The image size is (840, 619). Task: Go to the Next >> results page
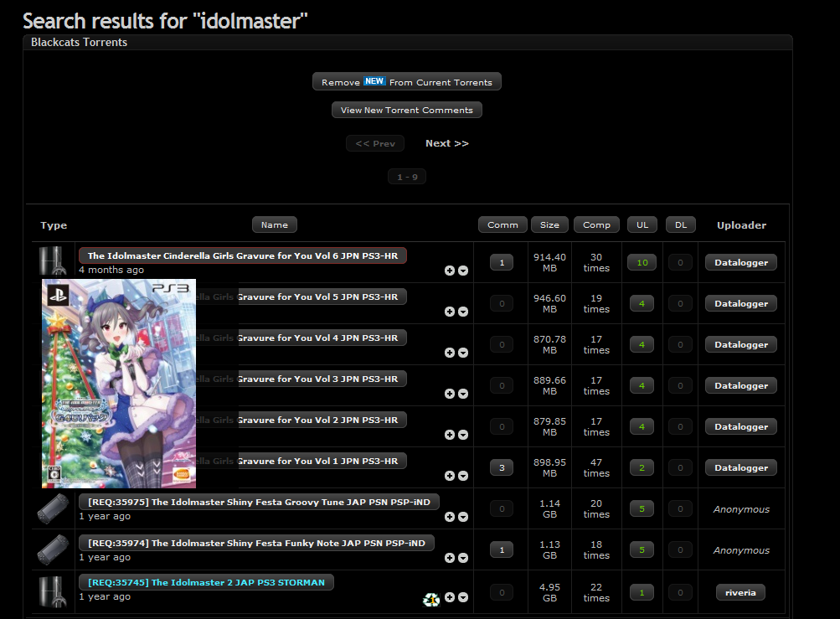446,143
